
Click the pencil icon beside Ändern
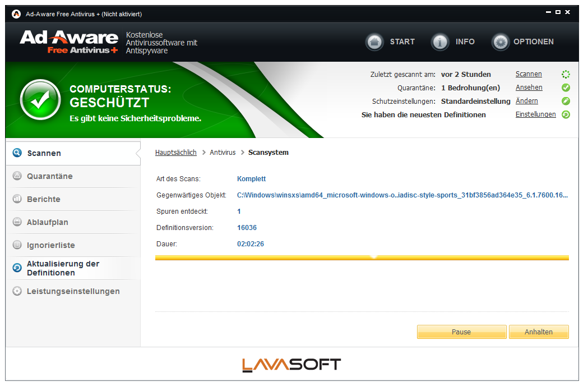[x=566, y=101]
